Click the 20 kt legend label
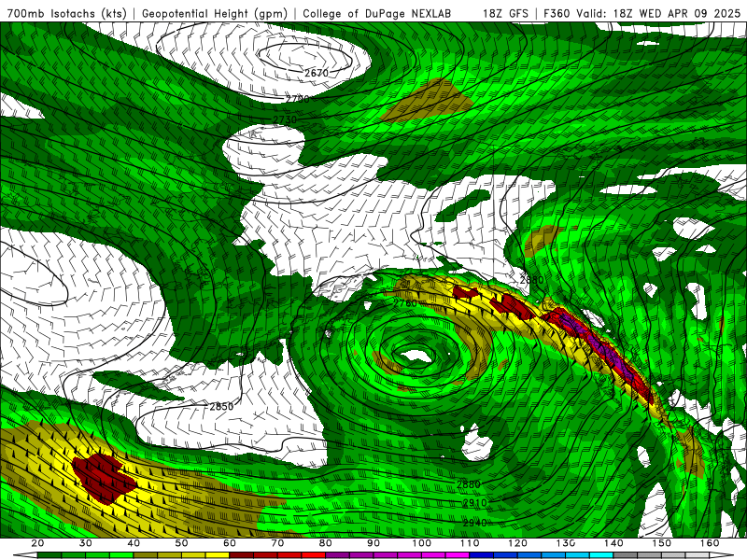The width and height of the screenshot is (747, 560). point(37,543)
